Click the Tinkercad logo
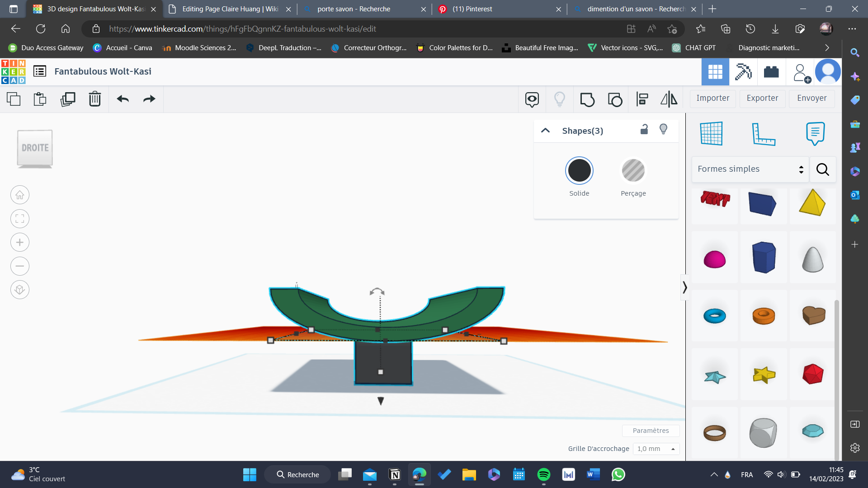 pyautogui.click(x=14, y=71)
